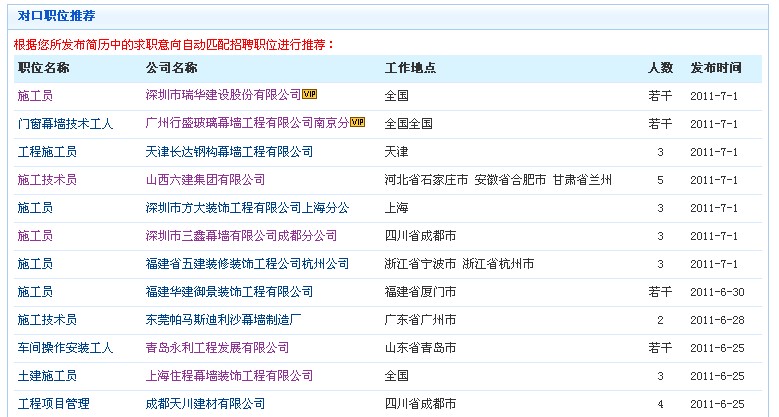Open company page for 深圳市瑞华建设股份有限公司
Viewport: 779px width, 417px height.
[x=223, y=96]
